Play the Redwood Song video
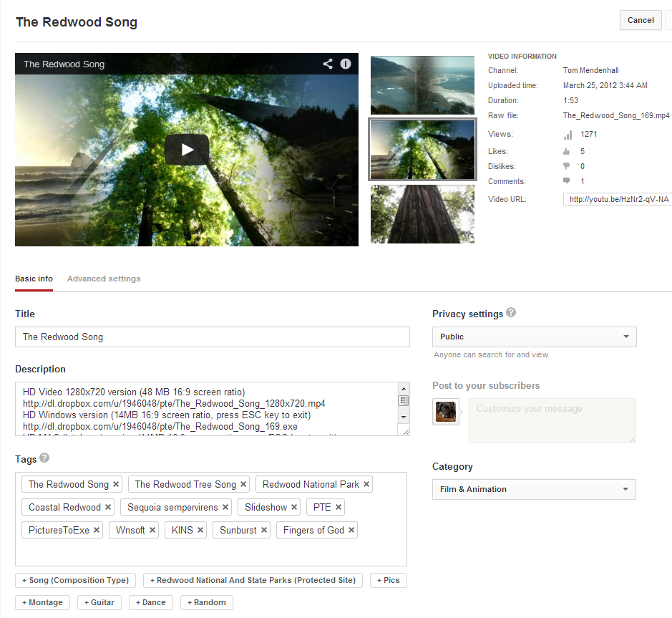672x618 pixels. [x=187, y=150]
